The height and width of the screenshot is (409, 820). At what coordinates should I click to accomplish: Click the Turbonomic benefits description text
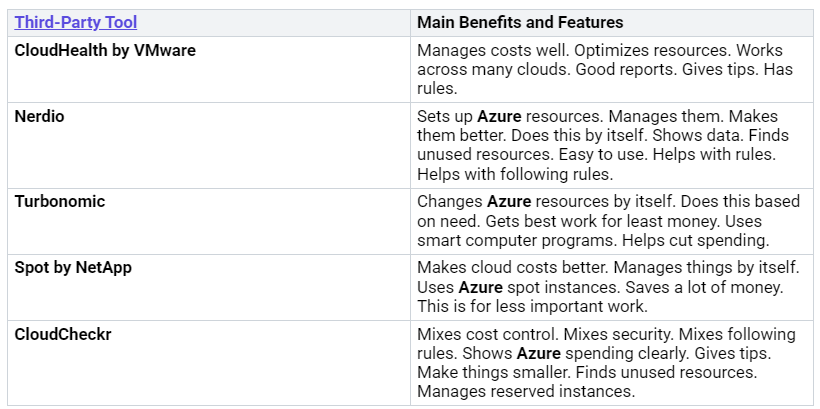point(608,221)
